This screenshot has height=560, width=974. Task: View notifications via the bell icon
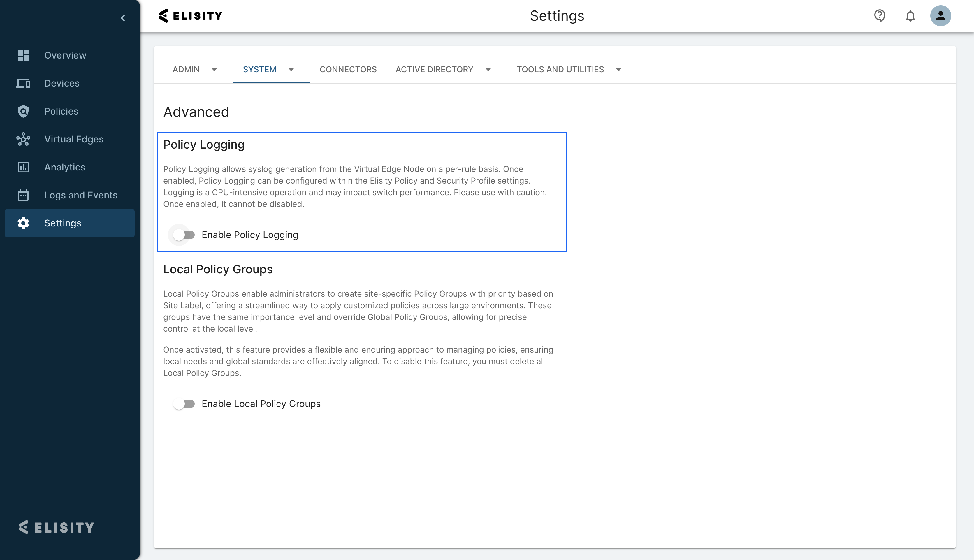coord(910,16)
